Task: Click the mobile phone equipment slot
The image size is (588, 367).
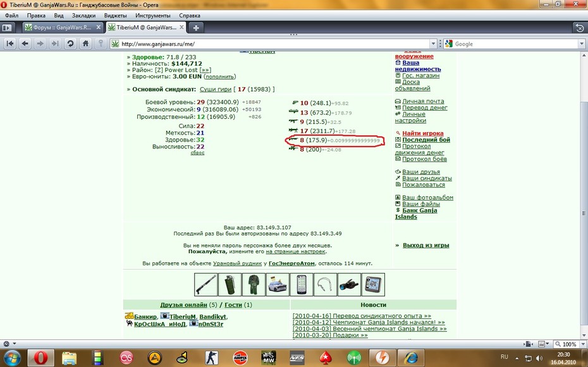Action: (x=302, y=285)
